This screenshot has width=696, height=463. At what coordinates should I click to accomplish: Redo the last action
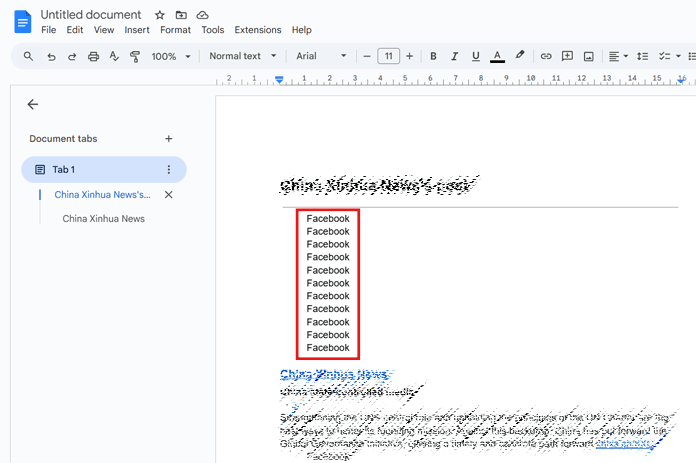72,56
